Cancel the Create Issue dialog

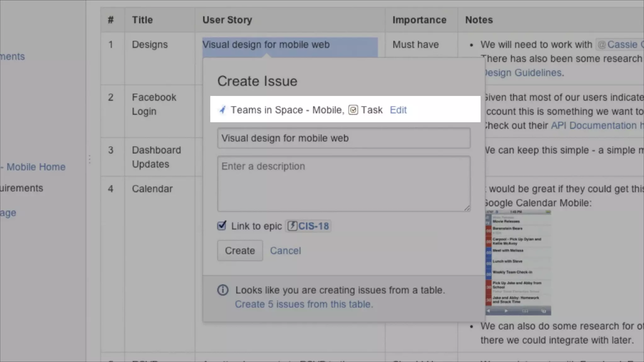(x=285, y=250)
